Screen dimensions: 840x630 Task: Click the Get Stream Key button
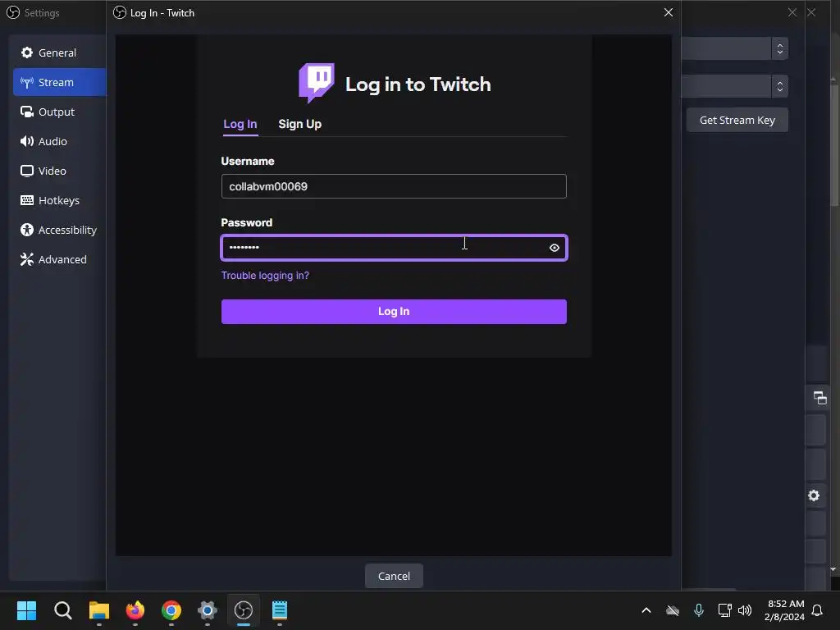(737, 120)
